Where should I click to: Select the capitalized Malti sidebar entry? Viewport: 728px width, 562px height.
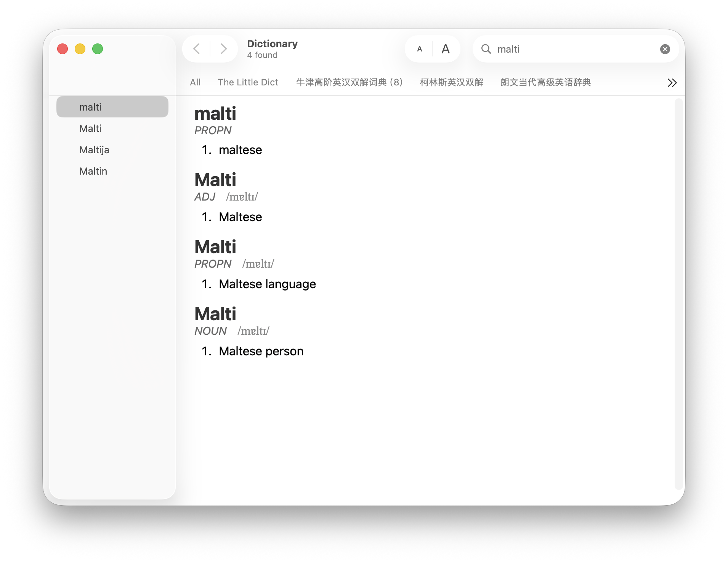[90, 128]
